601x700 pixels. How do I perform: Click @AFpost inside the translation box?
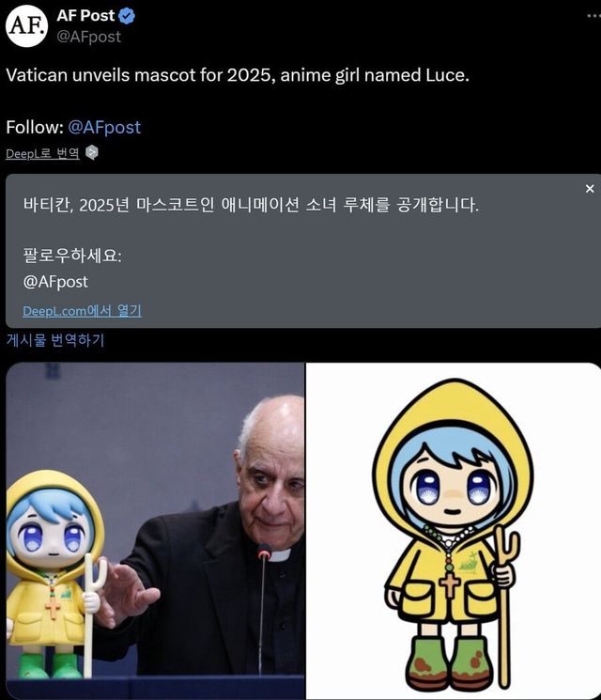55,282
